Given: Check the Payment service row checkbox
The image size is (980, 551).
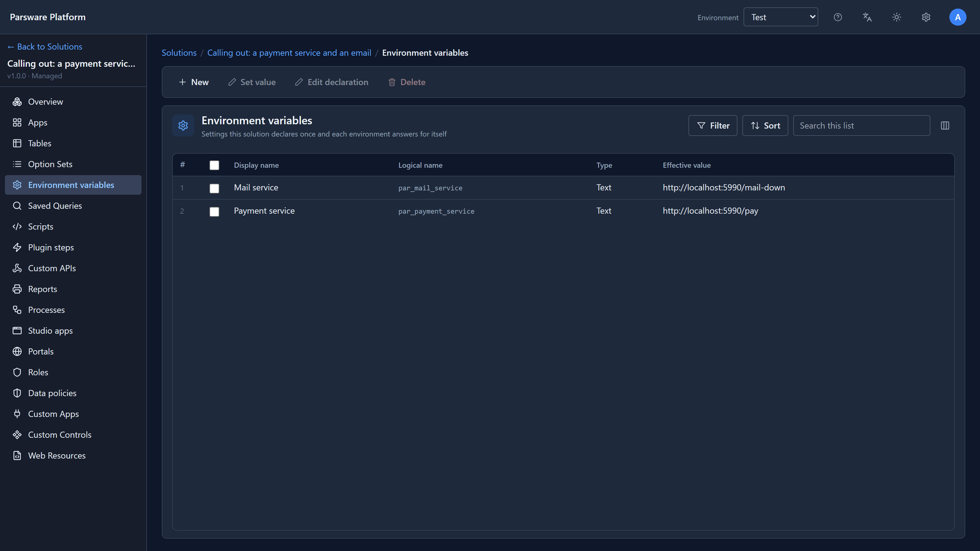Looking at the screenshot, I should point(214,212).
